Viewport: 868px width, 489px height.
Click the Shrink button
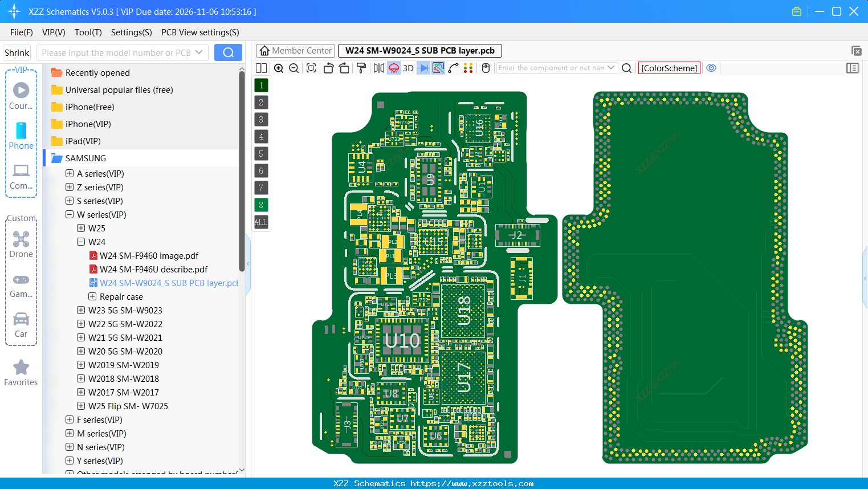(x=17, y=52)
